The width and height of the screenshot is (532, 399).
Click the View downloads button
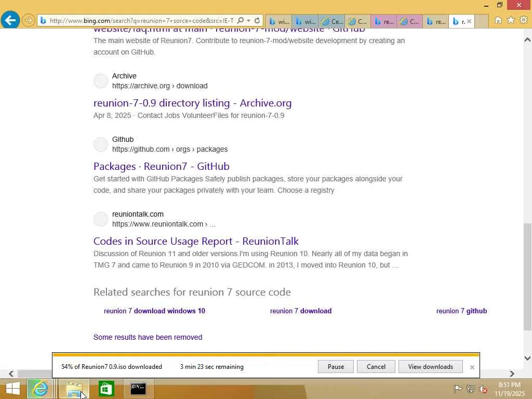pyautogui.click(x=431, y=366)
